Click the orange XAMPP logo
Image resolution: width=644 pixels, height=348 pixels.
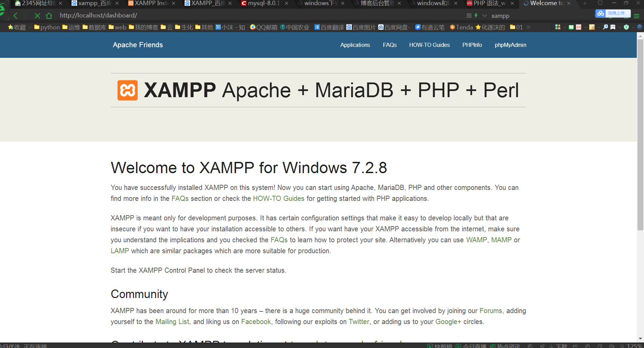[x=127, y=90]
